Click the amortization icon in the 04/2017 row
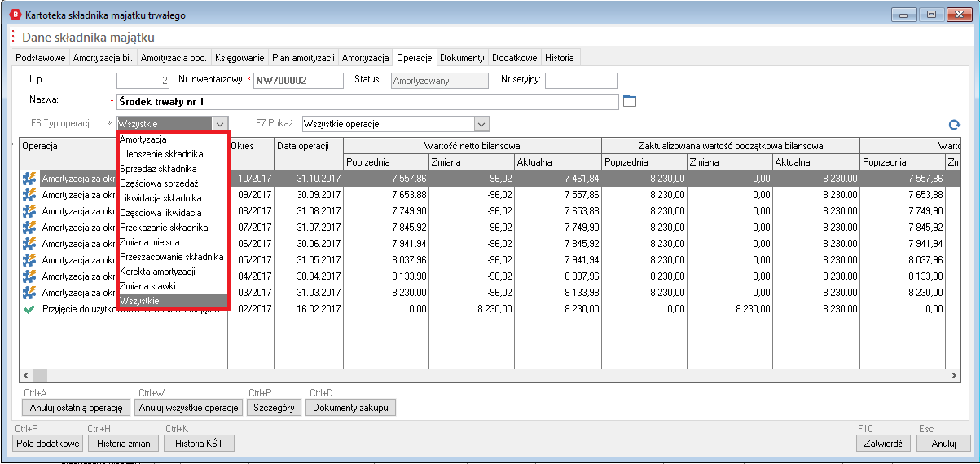Viewport: 980px width, 464px height. coord(29,276)
